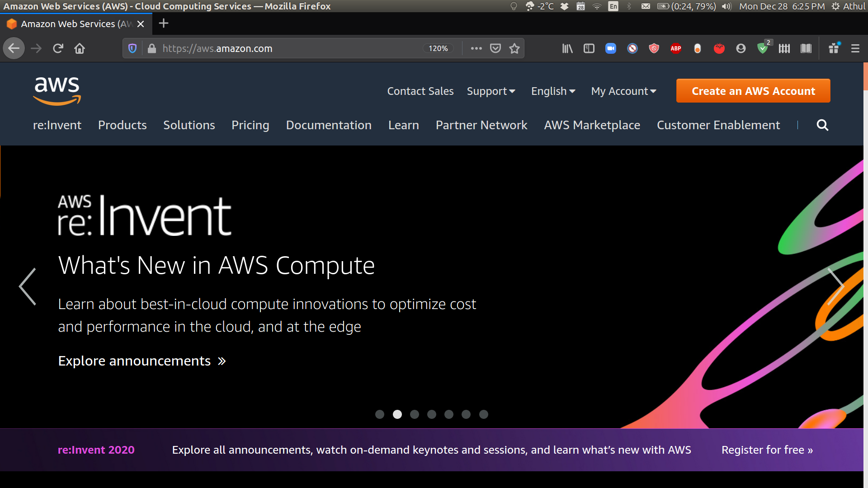
Task: Open the battery status indicator
Action: [x=686, y=6]
